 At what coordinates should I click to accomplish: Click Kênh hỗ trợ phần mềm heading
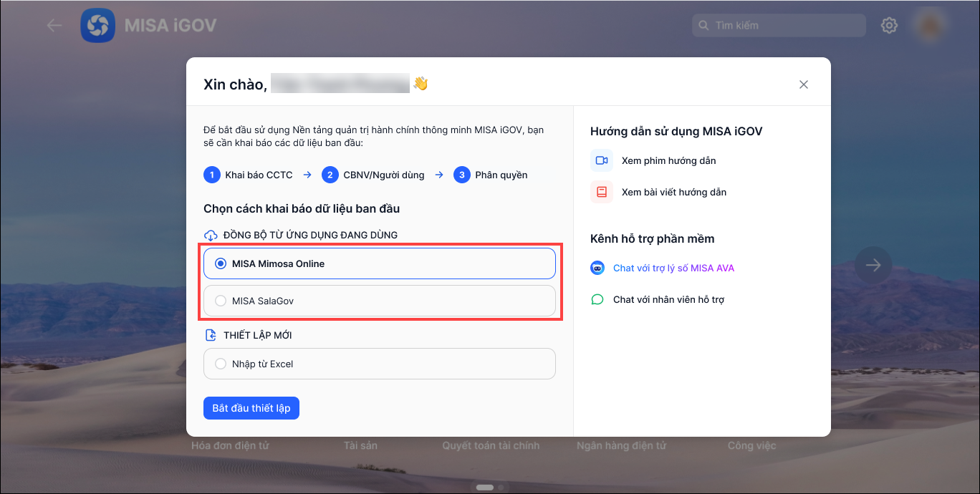653,238
